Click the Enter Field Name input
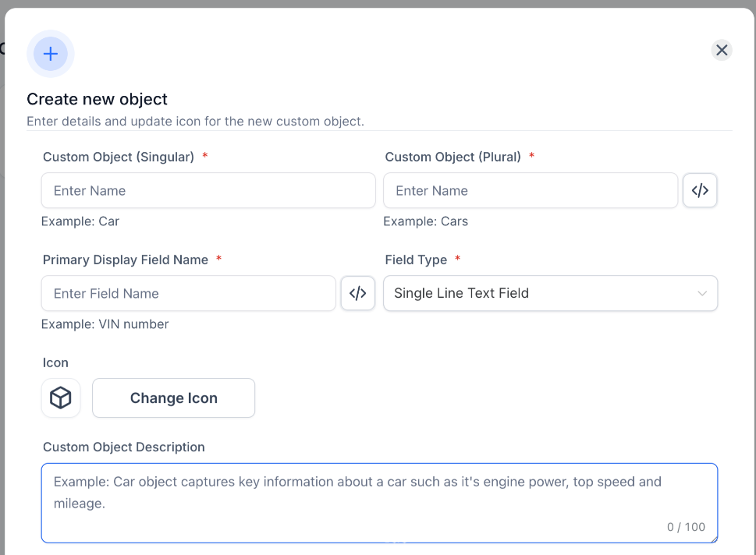 [x=189, y=294]
